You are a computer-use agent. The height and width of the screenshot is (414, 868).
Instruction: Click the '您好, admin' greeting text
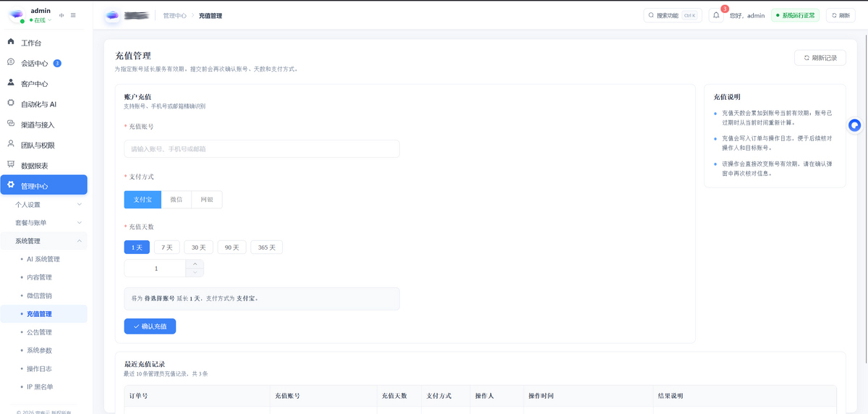coord(746,15)
